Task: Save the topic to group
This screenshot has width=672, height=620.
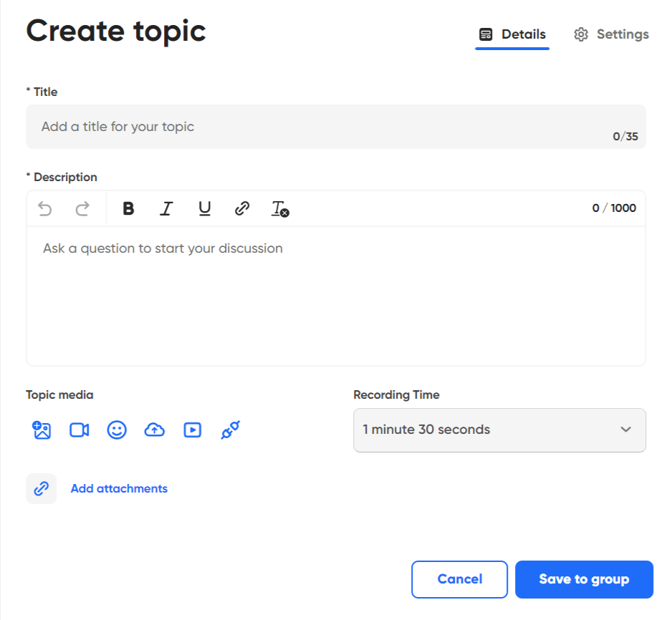Action: pyautogui.click(x=584, y=579)
